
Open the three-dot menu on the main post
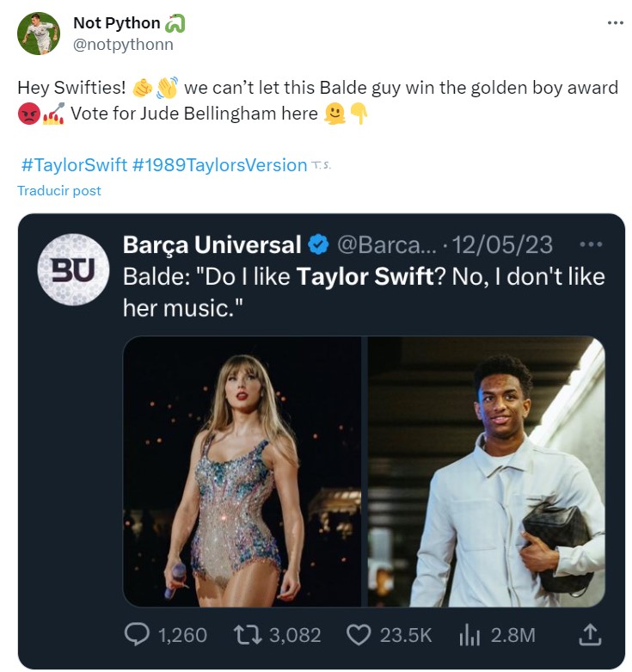[x=615, y=22]
